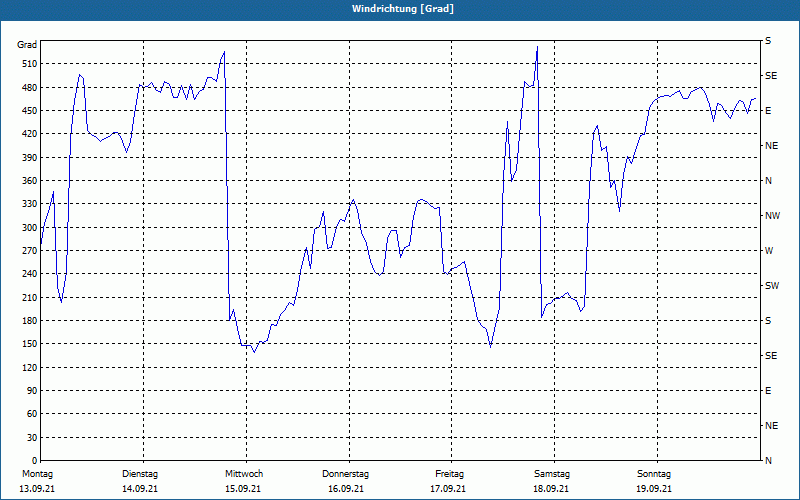Click the 510 value on the degree axis

tap(30, 64)
